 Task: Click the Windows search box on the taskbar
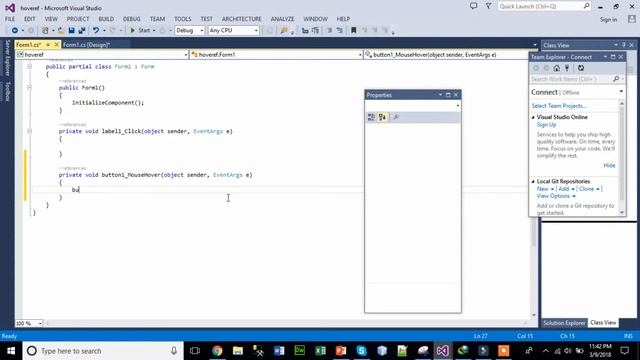pos(102,351)
